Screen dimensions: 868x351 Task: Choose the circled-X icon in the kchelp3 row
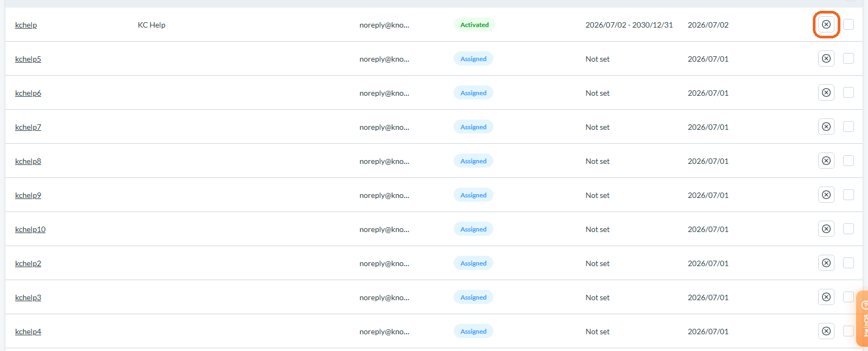(826, 297)
